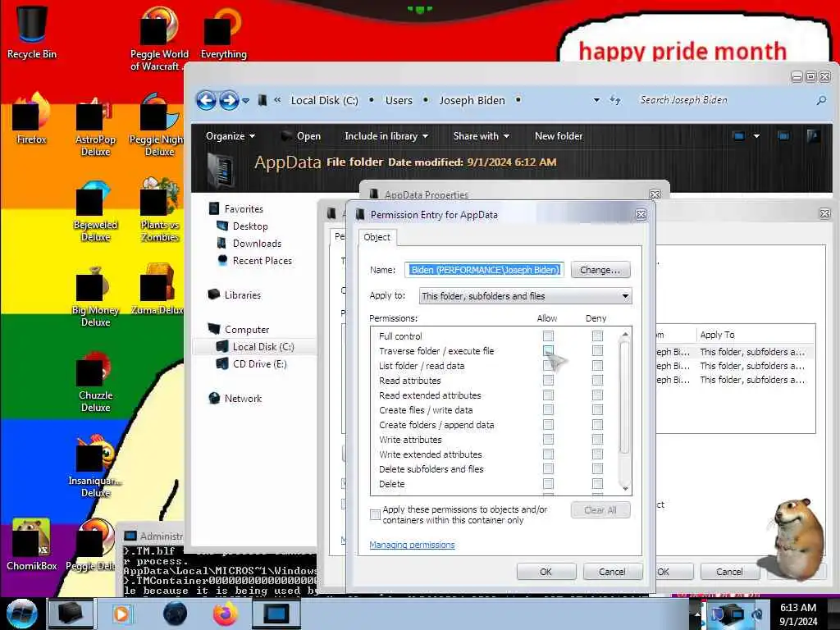Check Allow for Create files / write data
This screenshot has height=630, width=840.
pos(548,410)
